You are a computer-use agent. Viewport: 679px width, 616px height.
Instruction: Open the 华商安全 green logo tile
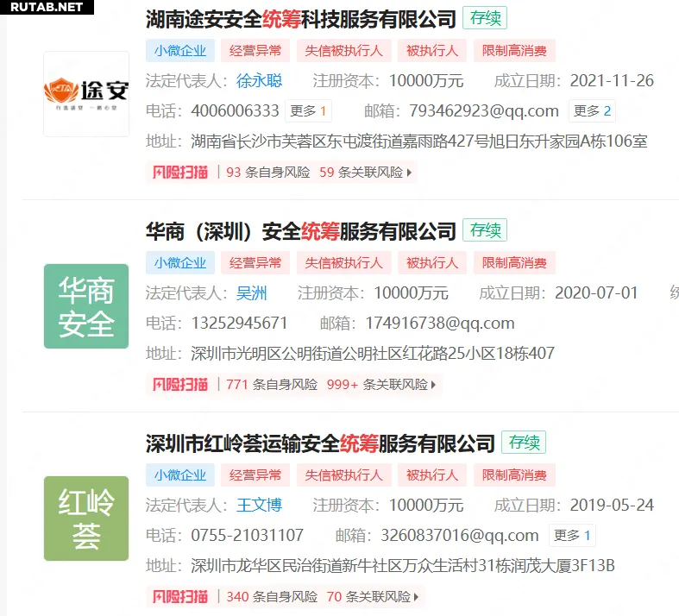click(x=86, y=306)
